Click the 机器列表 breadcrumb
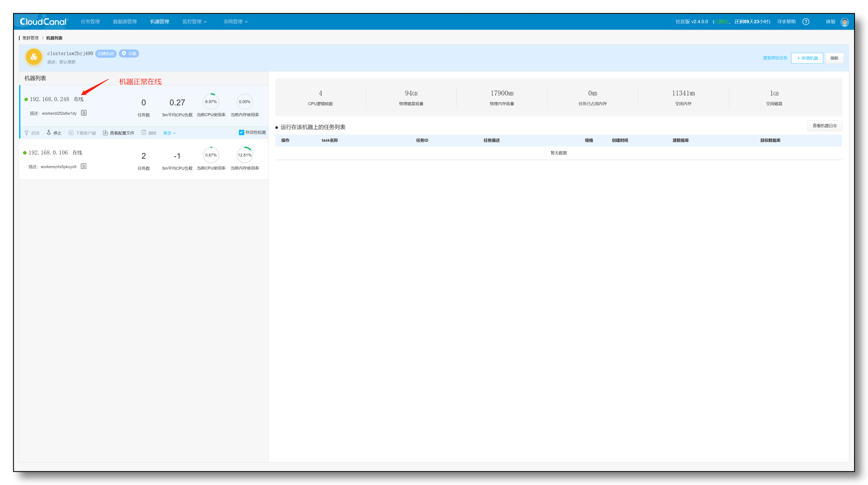Image resolution: width=868 pixels, height=485 pixels. click(x=54, y=38)
